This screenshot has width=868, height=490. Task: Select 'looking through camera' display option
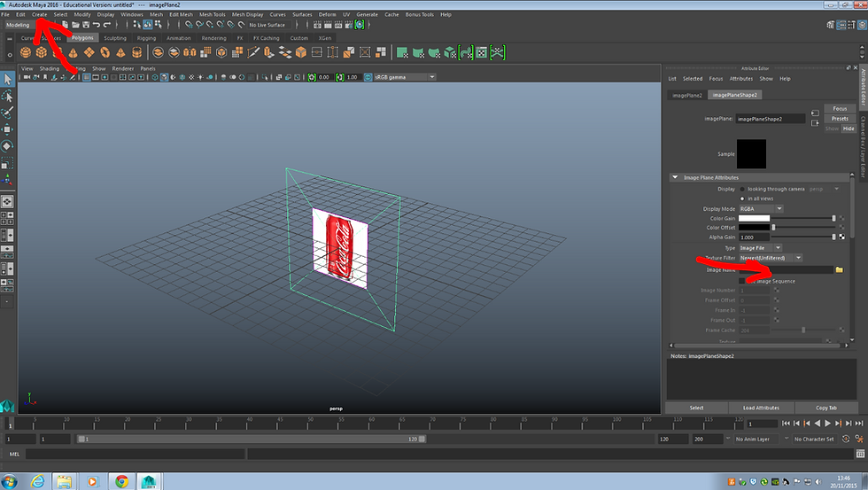point(742,190)
